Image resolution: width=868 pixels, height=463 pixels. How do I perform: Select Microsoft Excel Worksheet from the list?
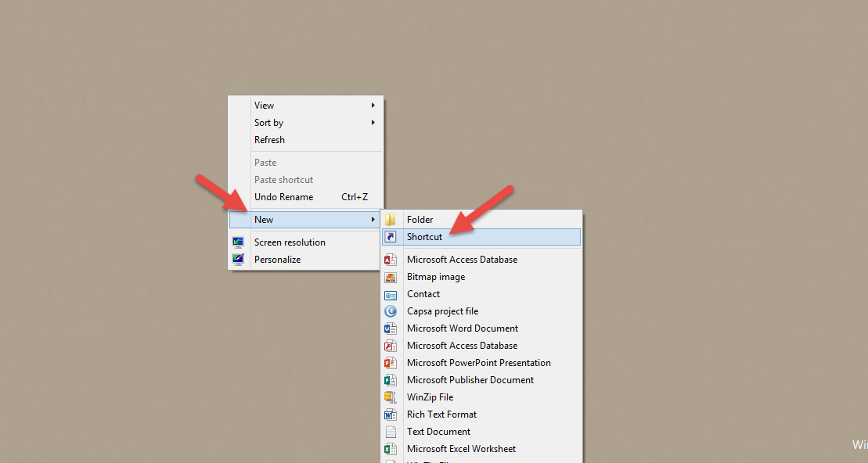(x=461, y=449)
